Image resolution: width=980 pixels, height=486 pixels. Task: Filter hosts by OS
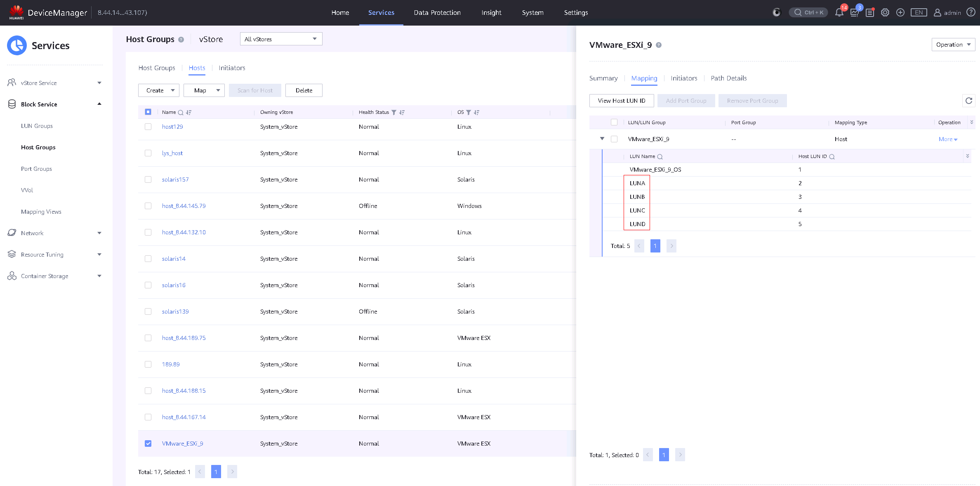pyautogui.click(x=469, y=112)
